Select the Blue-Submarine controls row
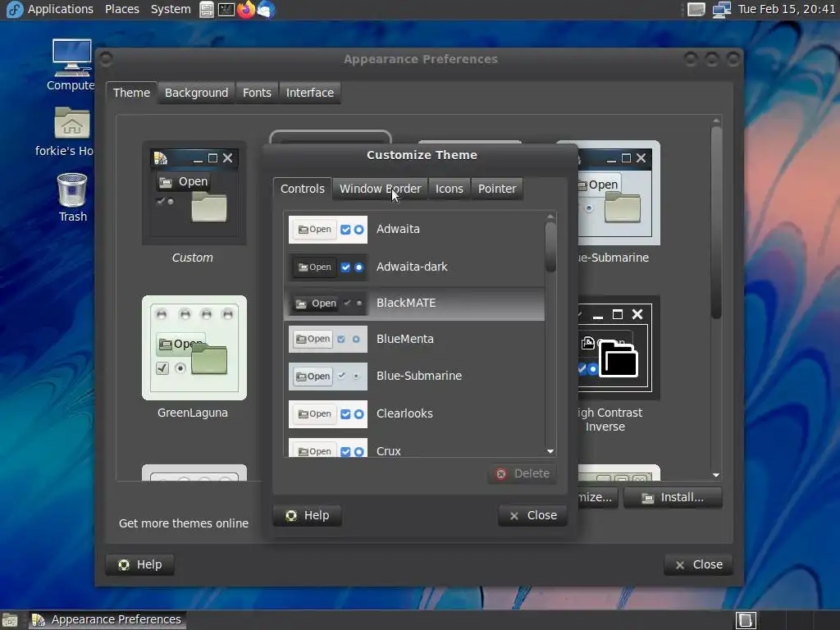The width and height of the screenshot is (840, 630). 414,376
